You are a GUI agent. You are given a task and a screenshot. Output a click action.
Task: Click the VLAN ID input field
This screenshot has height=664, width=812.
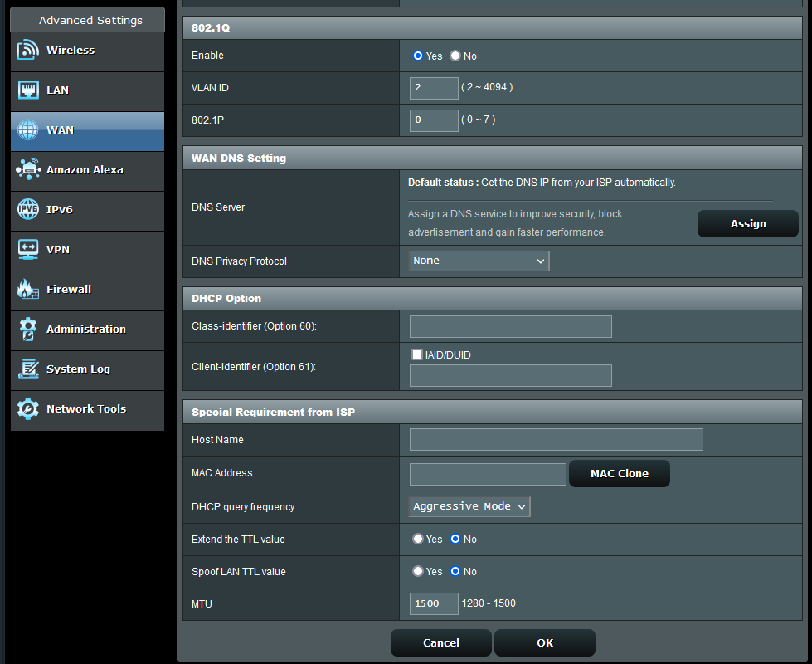point(434,88)
